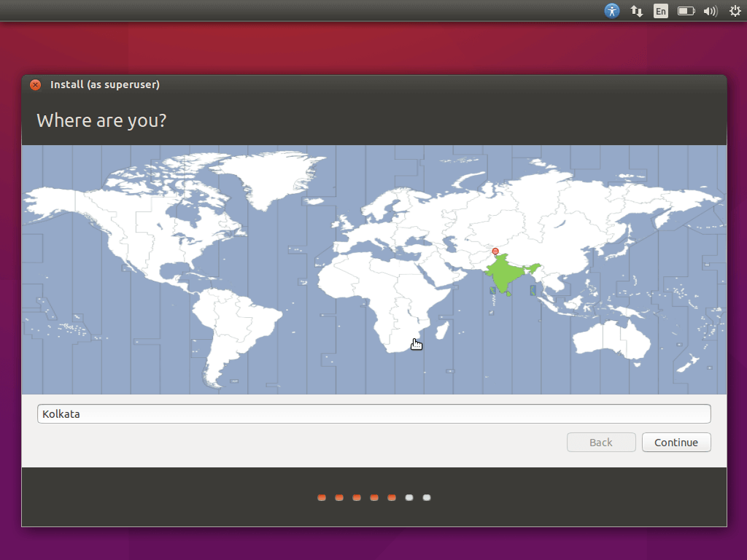Select Australia on the timezone map
Viewport: 747px width, 560px height.
pos(611,339)
